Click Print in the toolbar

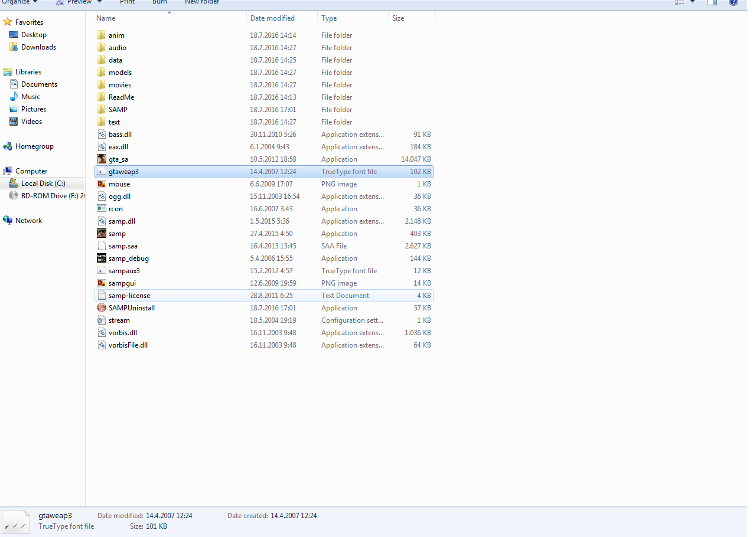pos(127,2)
